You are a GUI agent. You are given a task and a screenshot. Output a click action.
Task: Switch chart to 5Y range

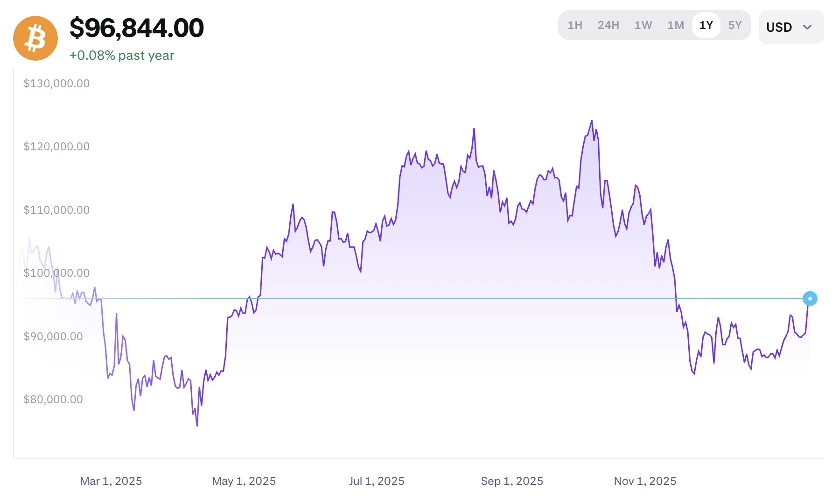click(735, 25)
